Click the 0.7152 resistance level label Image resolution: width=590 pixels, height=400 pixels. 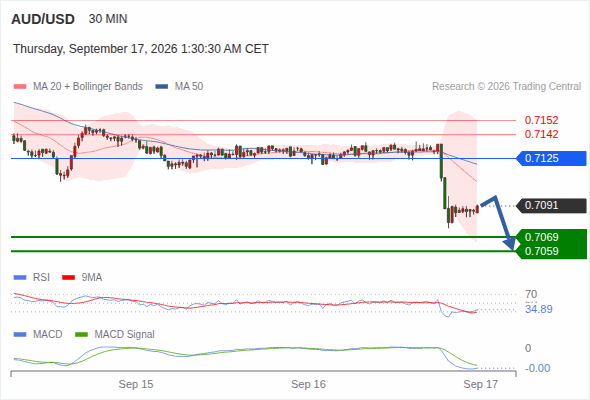[541, 120]
